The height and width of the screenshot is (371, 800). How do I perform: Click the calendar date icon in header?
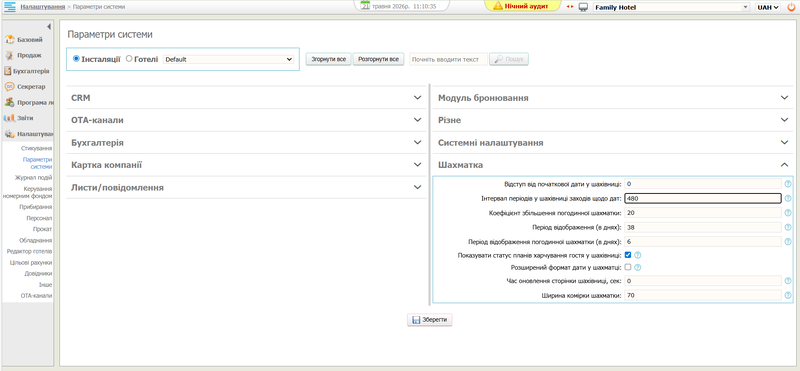(365, 6)
